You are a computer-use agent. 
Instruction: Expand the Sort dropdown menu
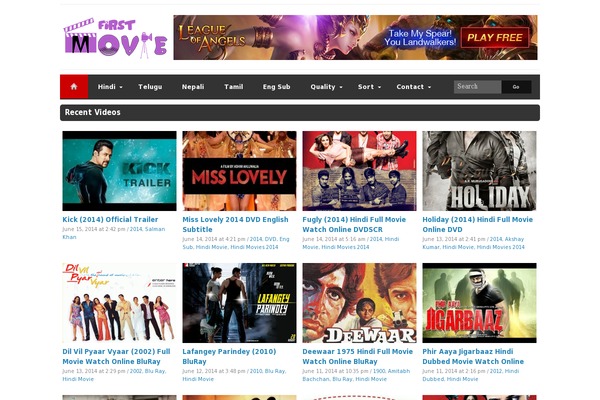click(369, 87)
